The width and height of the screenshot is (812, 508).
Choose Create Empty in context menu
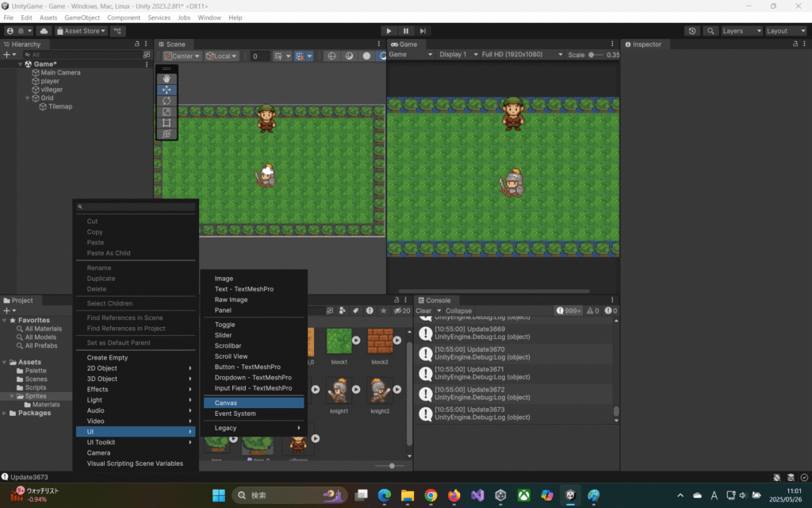pyautogui.click(x=136, y=358)
